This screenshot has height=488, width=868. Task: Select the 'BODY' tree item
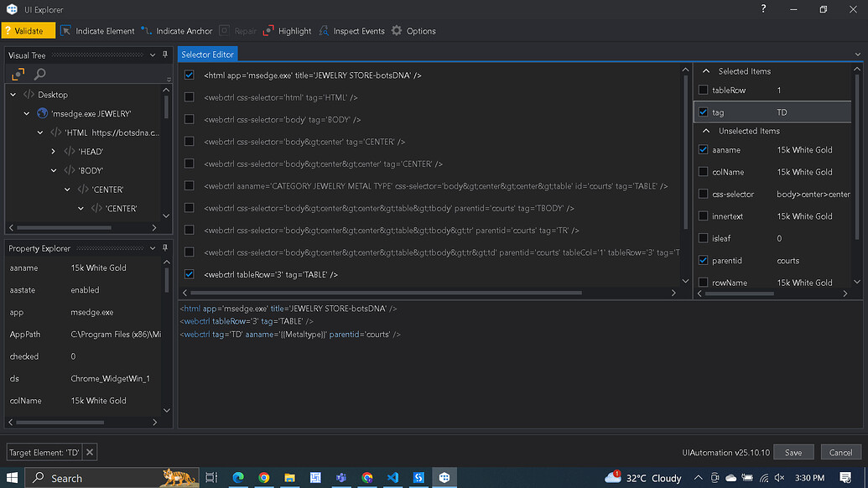pyautogui.click(x=91, y=170)
